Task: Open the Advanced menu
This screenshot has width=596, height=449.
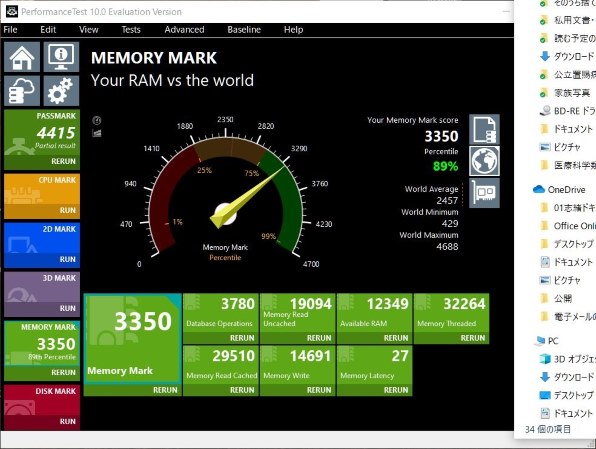Action: [184, 30]
